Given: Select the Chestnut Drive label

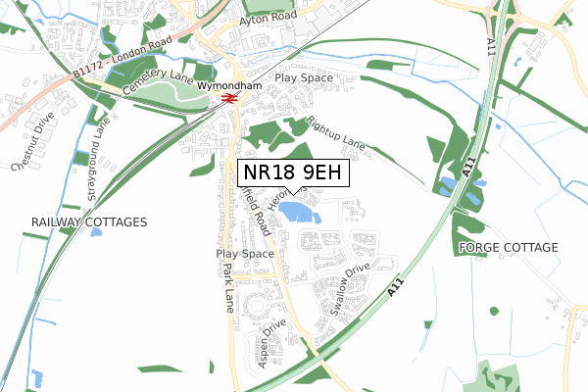Looking at the screenshot, I should click(32, 141).
